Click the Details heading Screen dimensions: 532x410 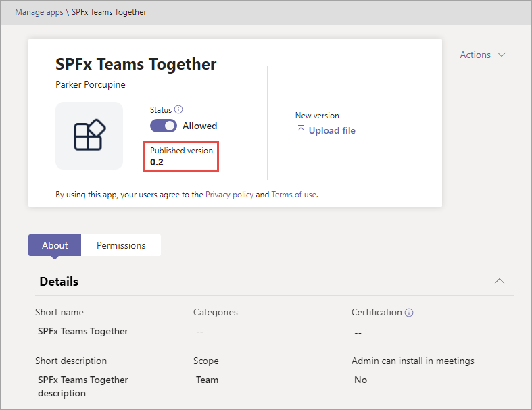pos(59,282)
